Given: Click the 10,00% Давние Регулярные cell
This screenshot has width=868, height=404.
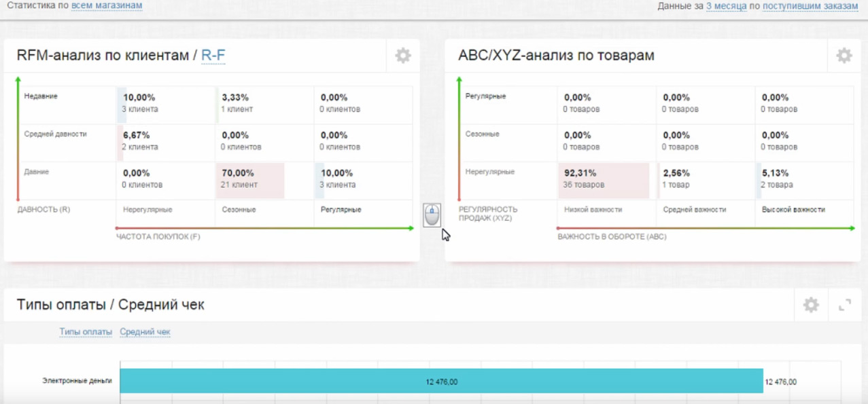Looking at the screenshot, I should point(362,180).
